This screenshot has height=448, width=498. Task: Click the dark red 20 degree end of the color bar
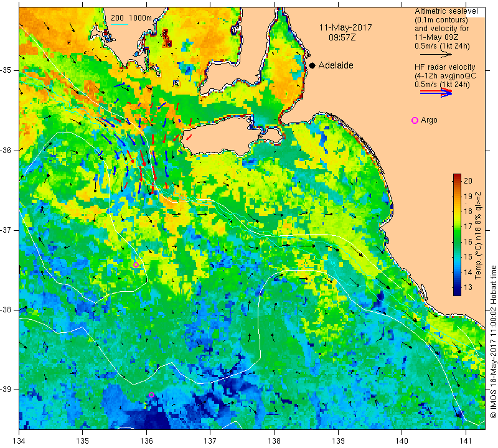(x=457, y=177)
